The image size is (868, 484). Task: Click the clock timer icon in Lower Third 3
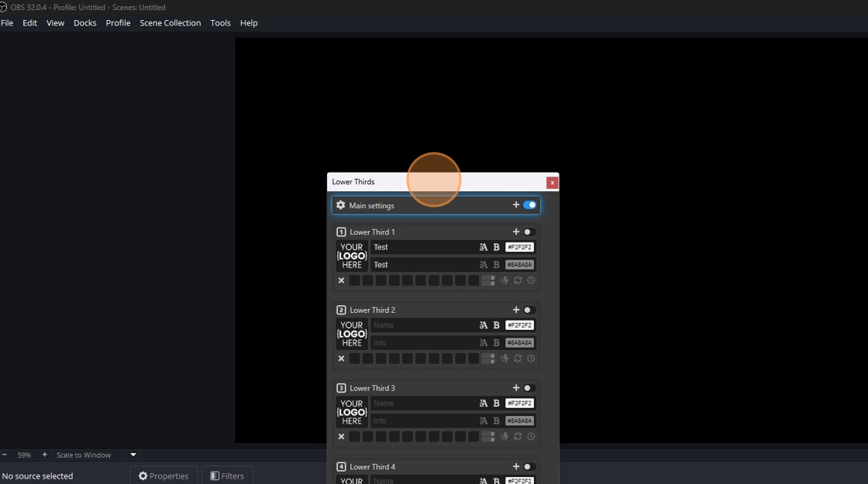click(531, 437)
